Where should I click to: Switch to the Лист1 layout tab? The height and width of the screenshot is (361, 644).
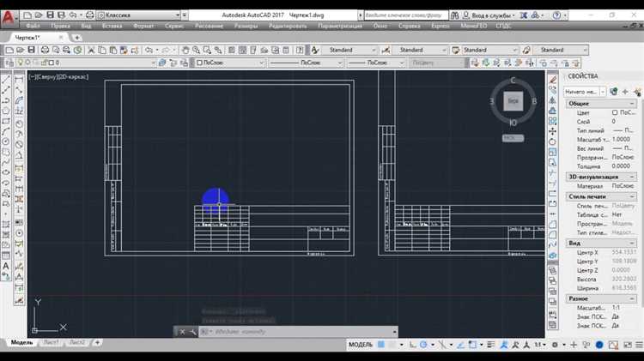52,342
